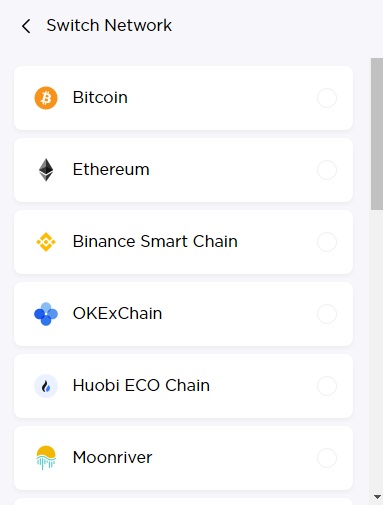Choose the Ethereum network label
The height and width of the screenshot is (505, 383).
coord(111,169)
